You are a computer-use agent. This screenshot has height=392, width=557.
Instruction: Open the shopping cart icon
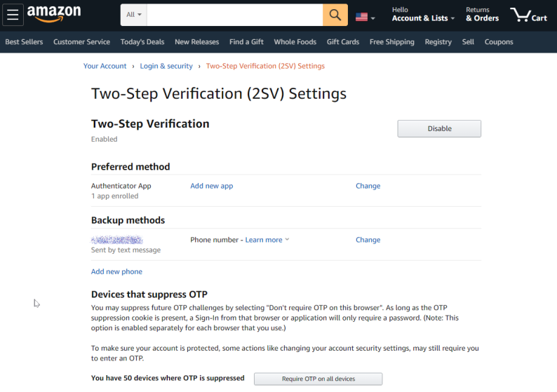(528, 15)
